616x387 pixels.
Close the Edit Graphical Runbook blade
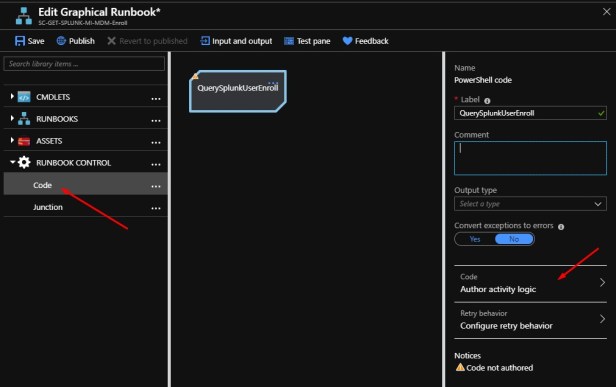[x=606, y=12]
